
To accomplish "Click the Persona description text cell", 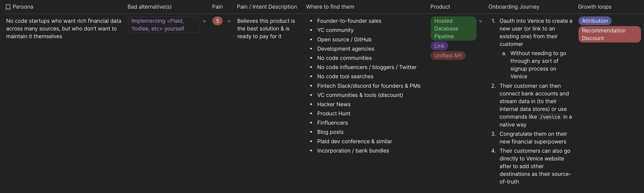I will tap(62, 29).
